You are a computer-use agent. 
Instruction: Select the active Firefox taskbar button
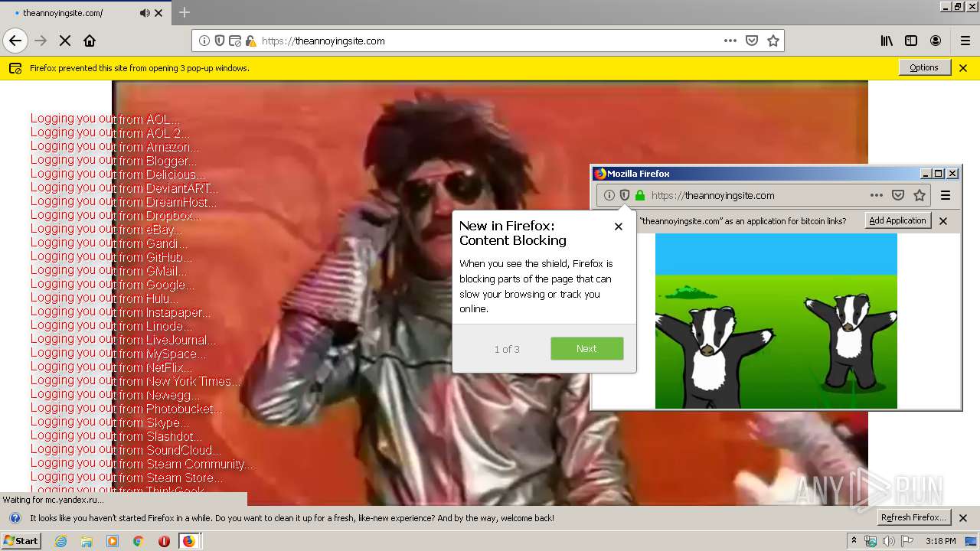(189, 541)
